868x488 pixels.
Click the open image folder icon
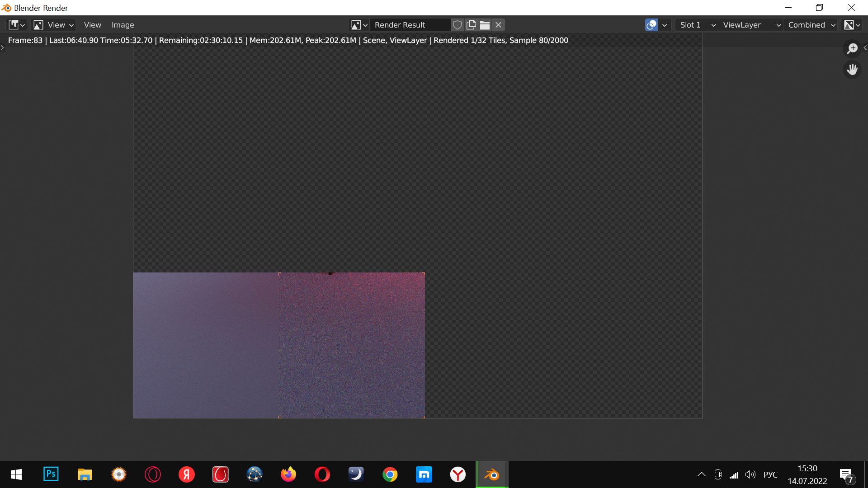(485, 25)
